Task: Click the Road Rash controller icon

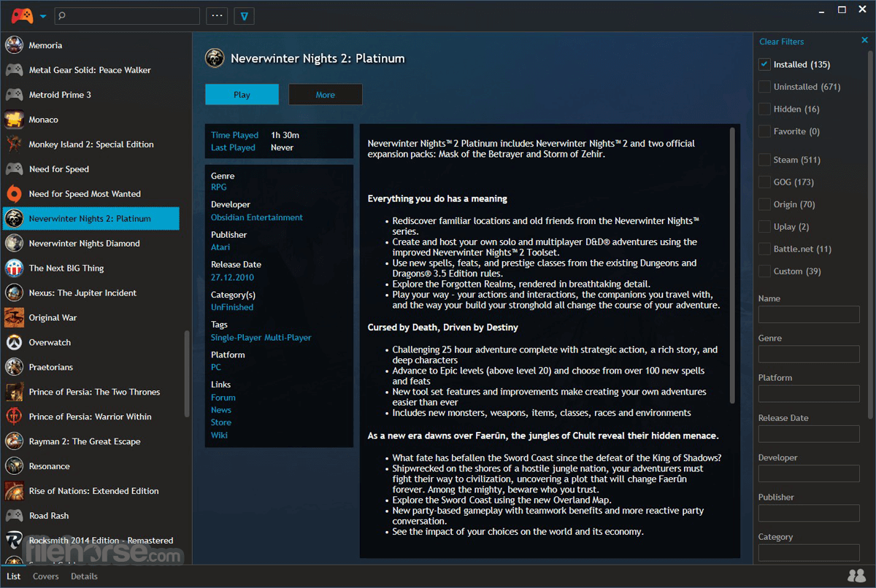Action: coord(14,516)
